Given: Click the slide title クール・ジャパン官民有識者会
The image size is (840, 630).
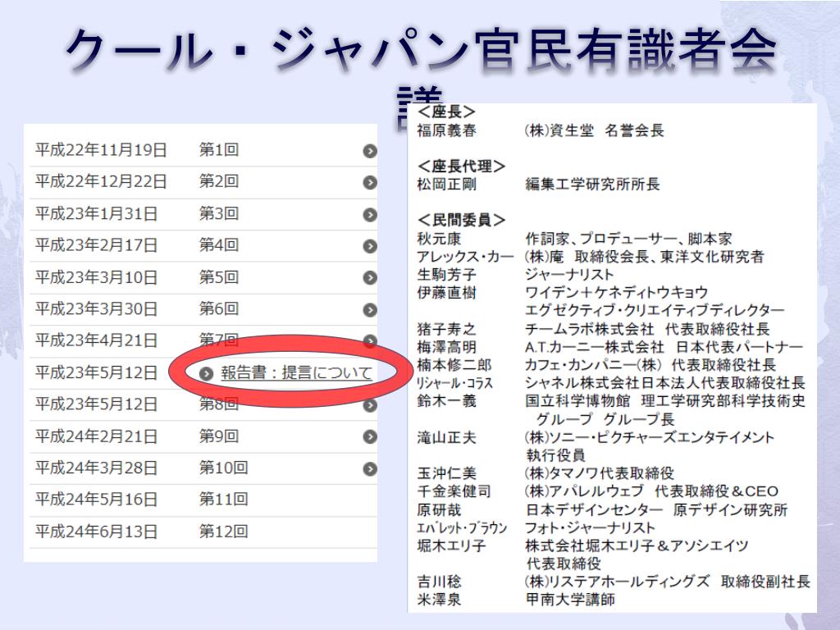Looking at the screenshot, I should click(421, 50).
